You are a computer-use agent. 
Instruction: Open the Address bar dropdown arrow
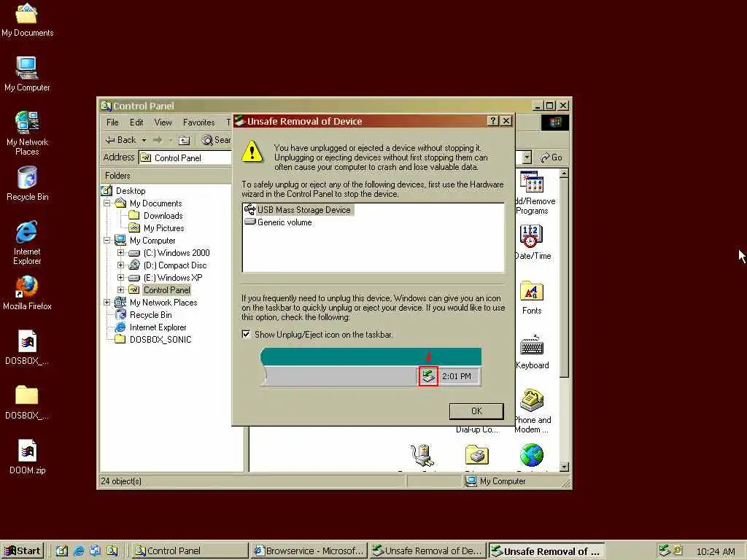(x=527, y=157)
